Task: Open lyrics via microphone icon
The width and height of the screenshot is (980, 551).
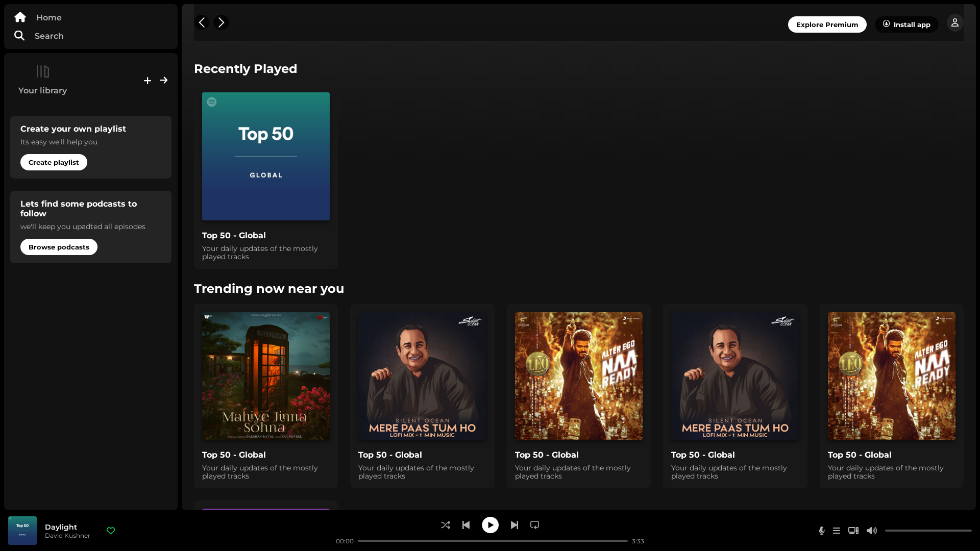Action: [x=822, y=531]
